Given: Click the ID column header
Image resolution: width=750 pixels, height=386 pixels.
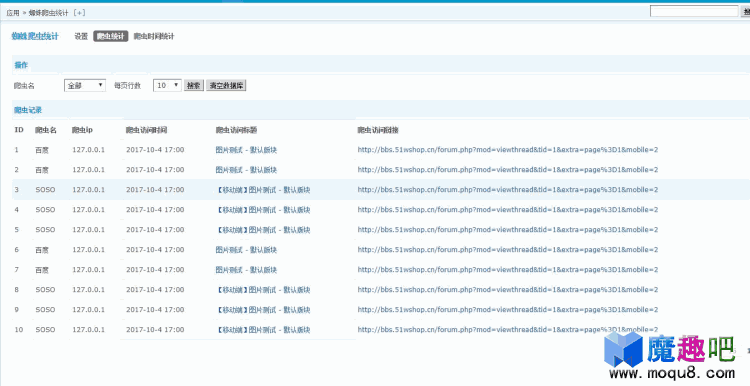Looking at the screenshot, I should point(19,130).
